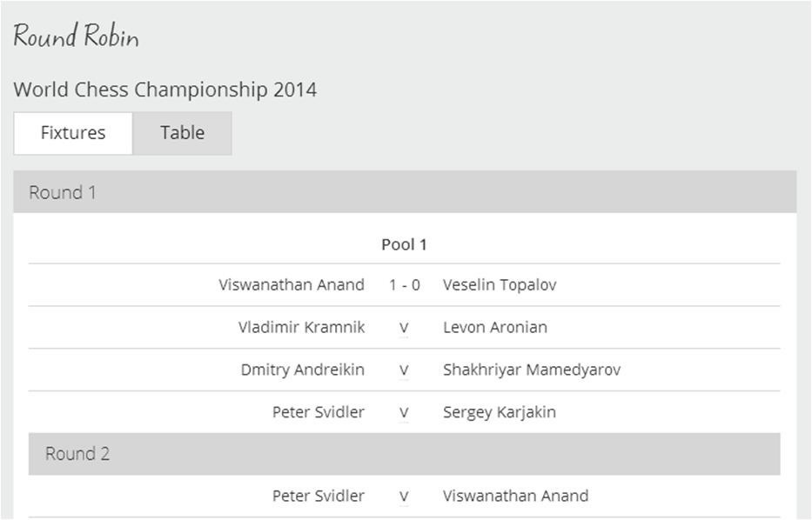Collapse the Round 1 section header

tap(405, 192)
